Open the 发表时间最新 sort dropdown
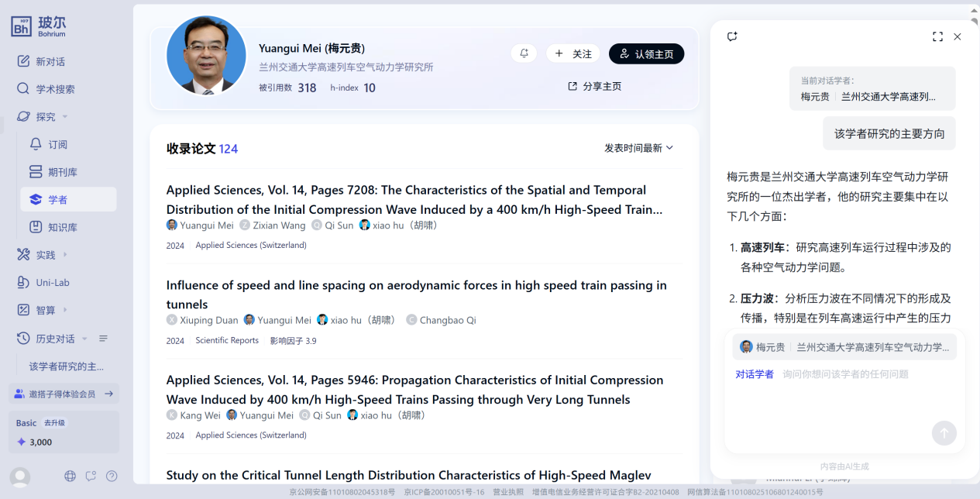The width and height of the screenshot is (980, 499). [x=638, y=148]
